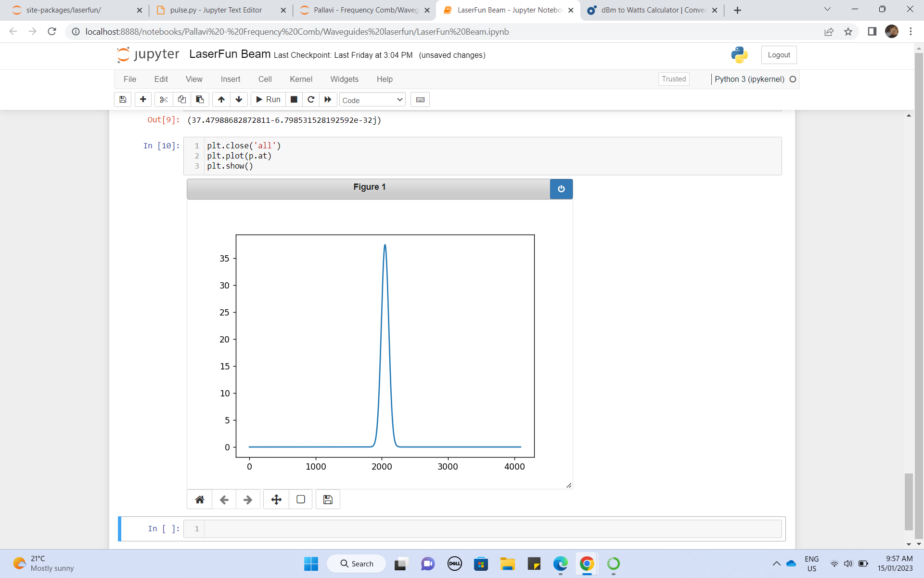Cut the selected cell

click(163, 99)
